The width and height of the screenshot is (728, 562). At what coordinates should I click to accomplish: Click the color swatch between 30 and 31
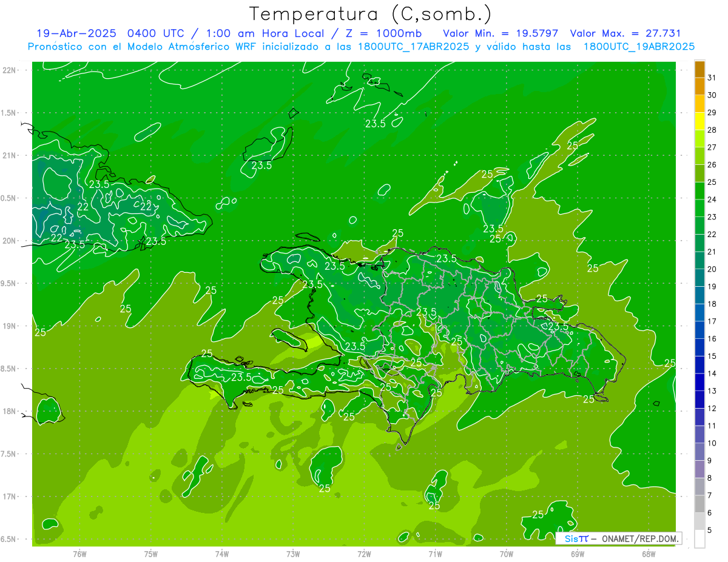699,87
